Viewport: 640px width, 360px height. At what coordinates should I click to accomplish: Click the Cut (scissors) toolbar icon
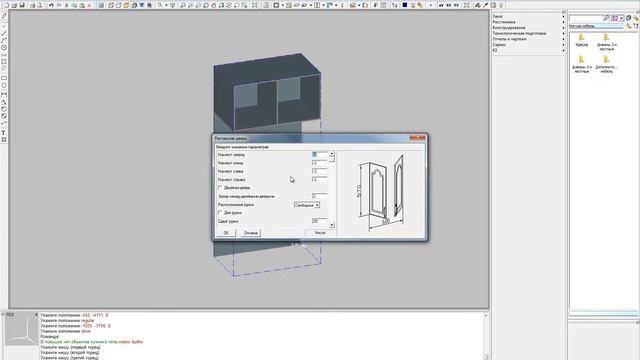66,5
